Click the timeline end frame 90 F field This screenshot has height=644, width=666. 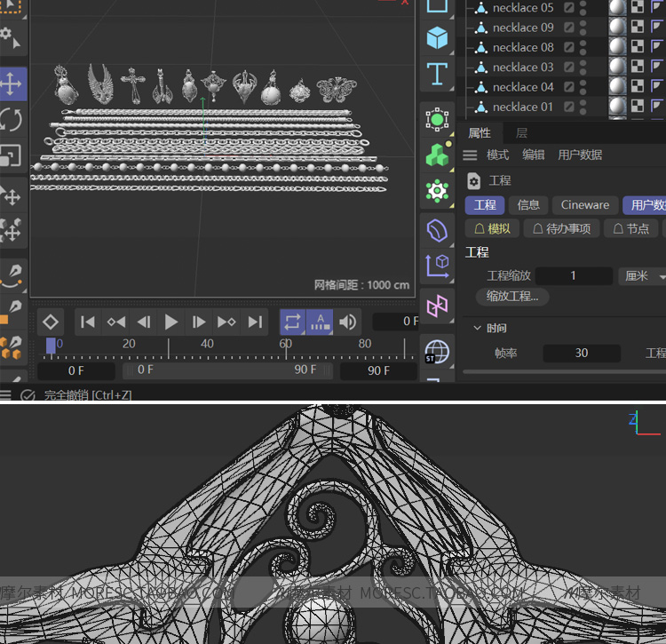(378, 370)
